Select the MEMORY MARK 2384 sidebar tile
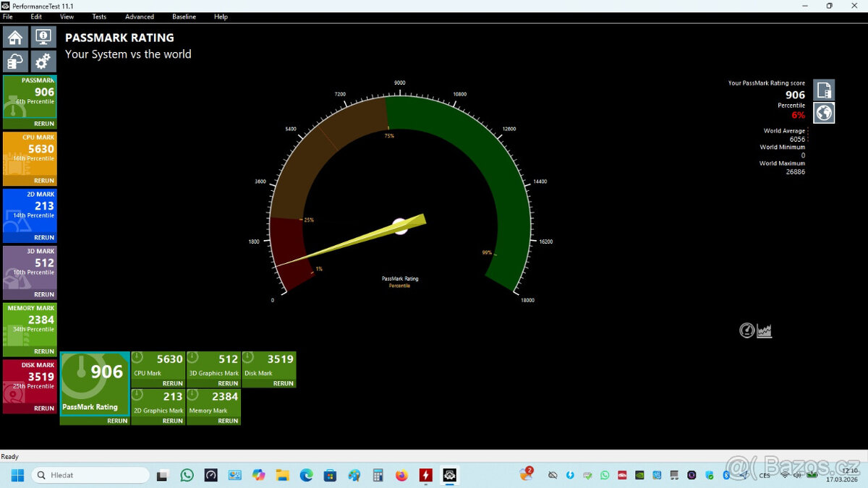The width and height of the screenshot is (868, 488). point(30,325)
